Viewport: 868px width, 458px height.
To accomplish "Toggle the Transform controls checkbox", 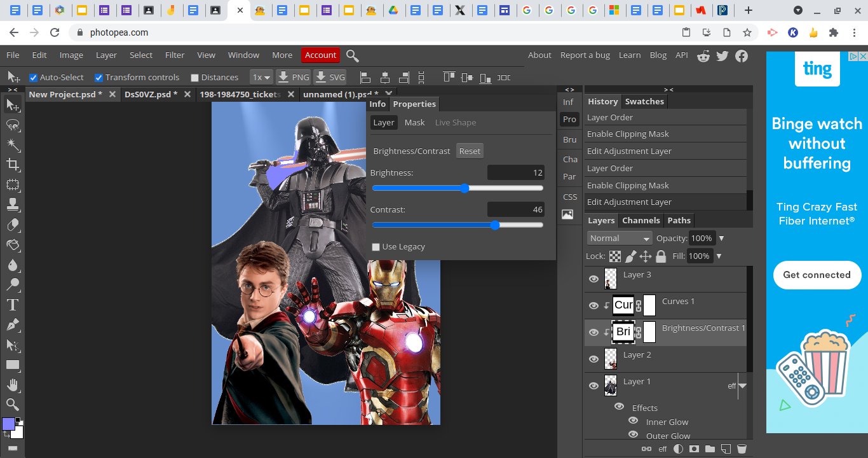I will click(99, 78).
